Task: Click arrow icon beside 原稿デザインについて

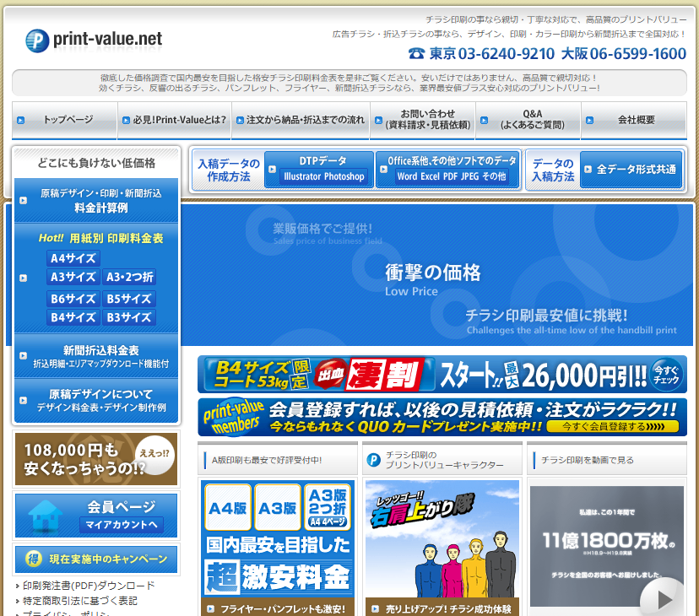Action: coord(23,400)
